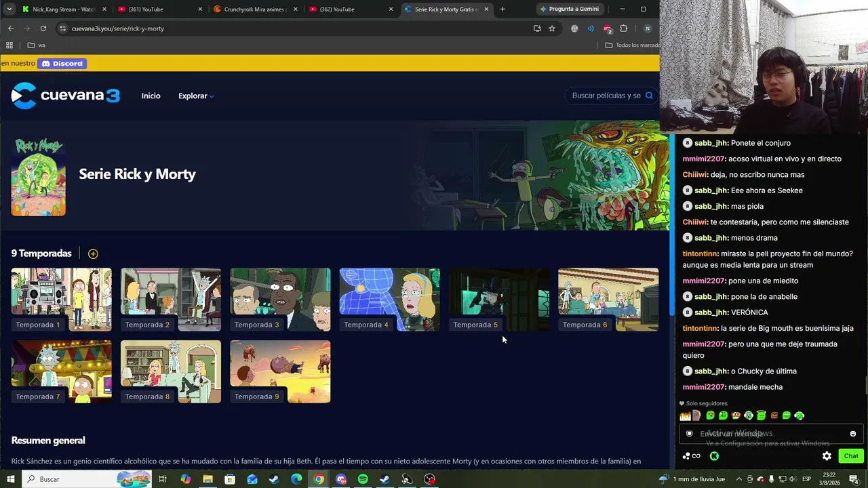The image size is (868, 488).
Task: Open the red extension with badge 2
Action: click(608, 28)
